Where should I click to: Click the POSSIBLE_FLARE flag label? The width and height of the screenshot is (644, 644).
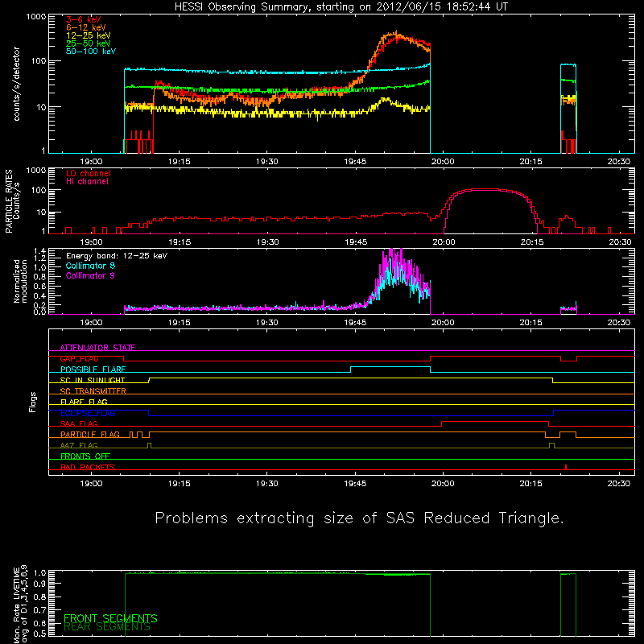coord(93,369)
